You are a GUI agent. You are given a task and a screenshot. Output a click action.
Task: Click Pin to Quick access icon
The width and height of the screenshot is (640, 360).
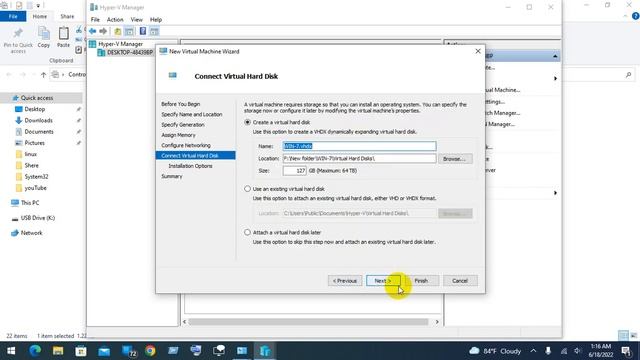coord(18,40)
